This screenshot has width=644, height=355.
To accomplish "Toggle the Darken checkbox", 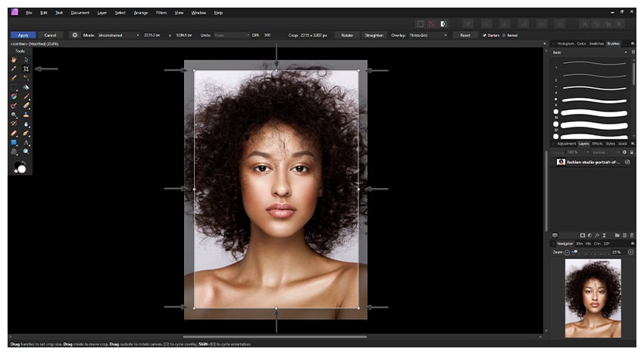I will point(485,35).
